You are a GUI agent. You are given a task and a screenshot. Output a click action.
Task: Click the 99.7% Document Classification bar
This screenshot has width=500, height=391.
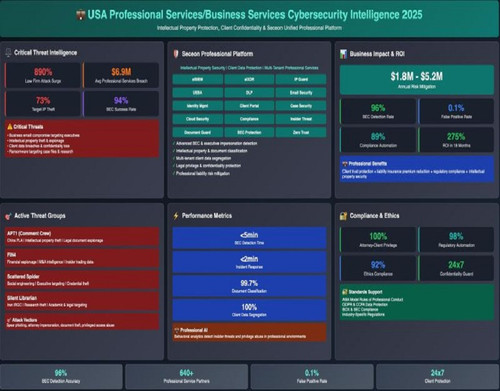[x=249, y=286]
